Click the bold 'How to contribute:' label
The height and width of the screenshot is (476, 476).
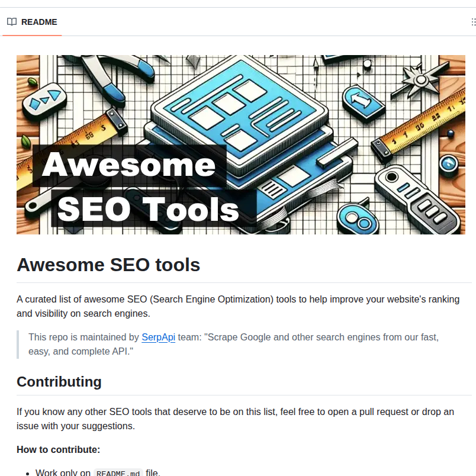click(x=58, y=449)
